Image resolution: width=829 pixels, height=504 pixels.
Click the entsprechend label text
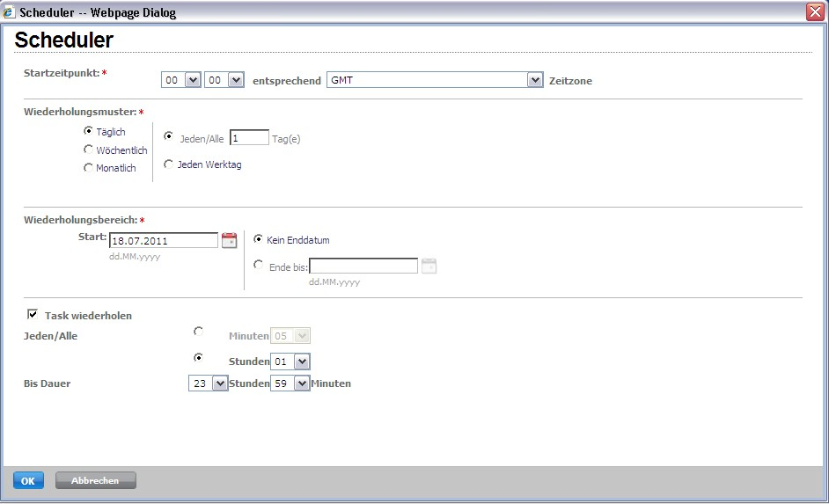(x=287, y=81)
